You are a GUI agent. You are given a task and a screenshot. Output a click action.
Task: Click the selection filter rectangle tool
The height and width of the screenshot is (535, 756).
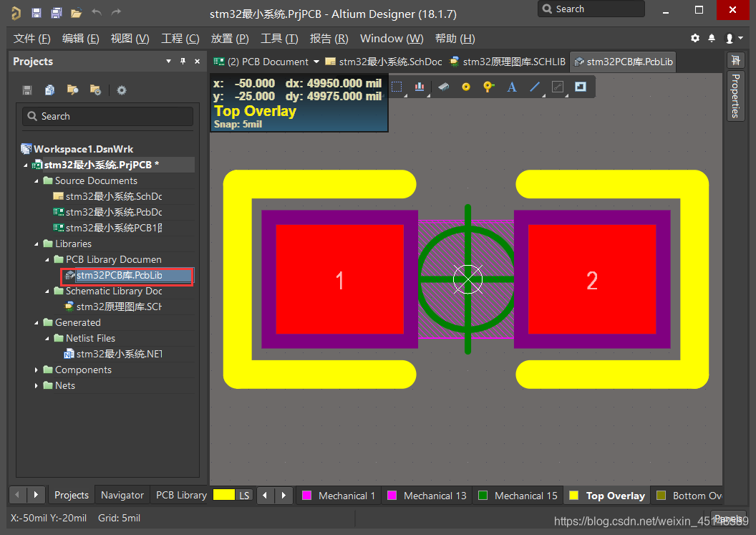pyautogui.click(x=397, y=87)
